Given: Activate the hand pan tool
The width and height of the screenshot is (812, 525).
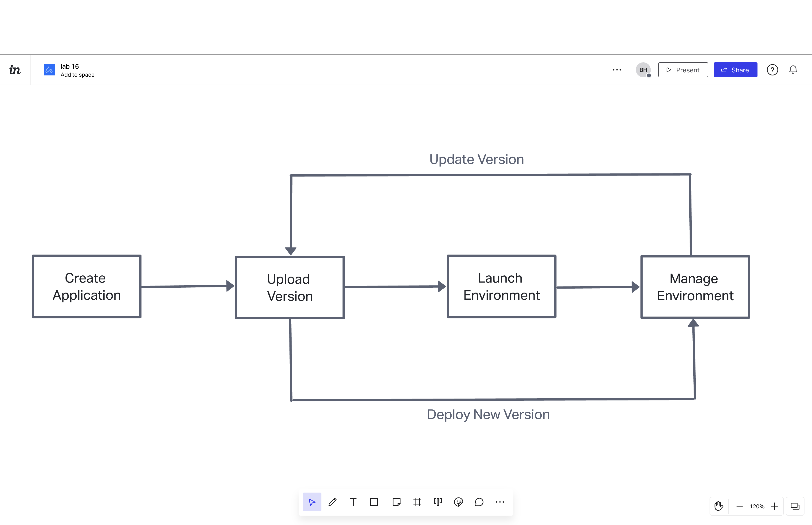Looking at the screenshot, I should [719, 506].
